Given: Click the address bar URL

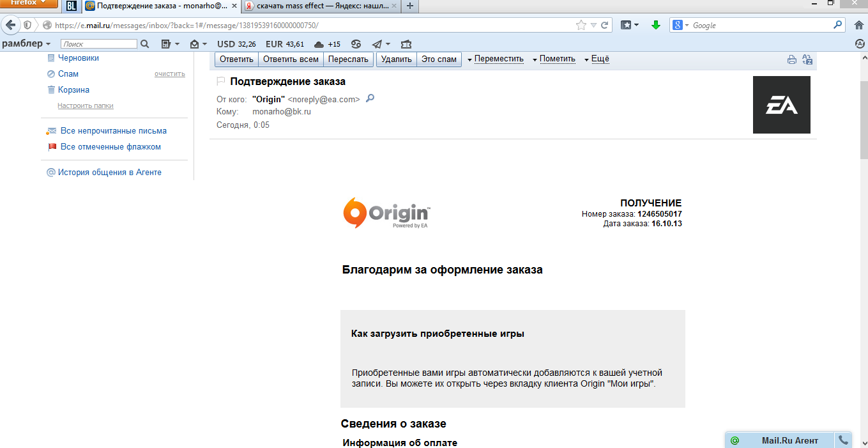Looking at the screenshot, I should pyautogui.click(x=187, y=26).
